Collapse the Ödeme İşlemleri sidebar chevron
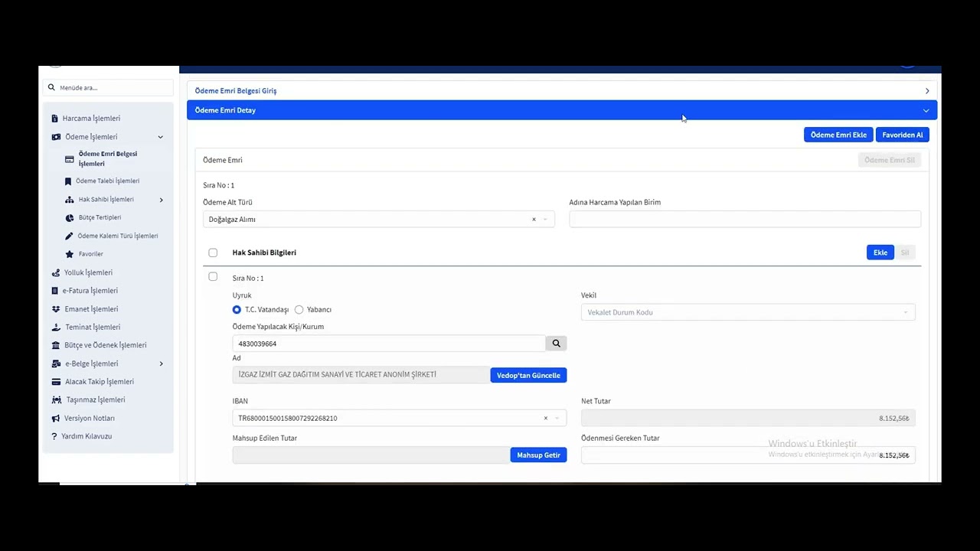This screenshot has height=551, width=980. click(161, 137)
